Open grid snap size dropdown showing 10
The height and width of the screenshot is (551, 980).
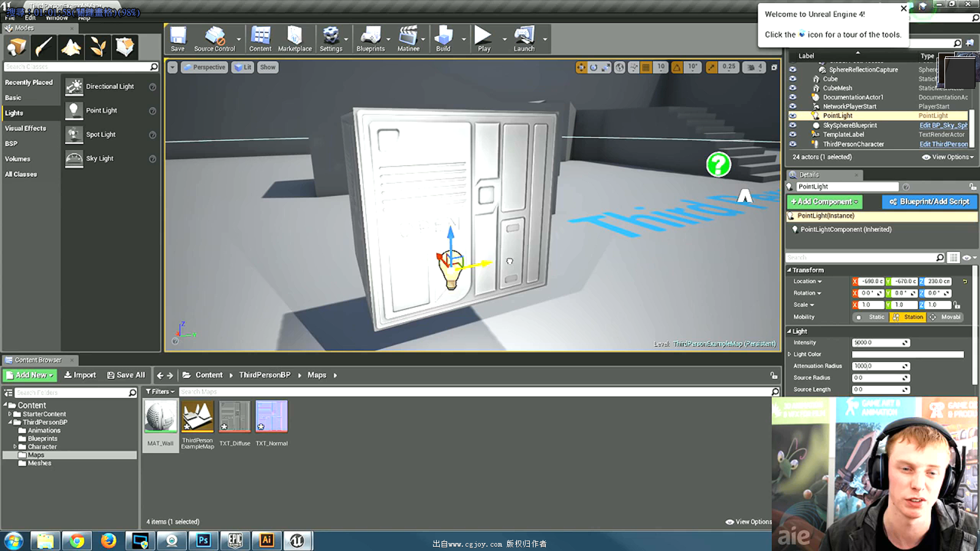[661, 67]
